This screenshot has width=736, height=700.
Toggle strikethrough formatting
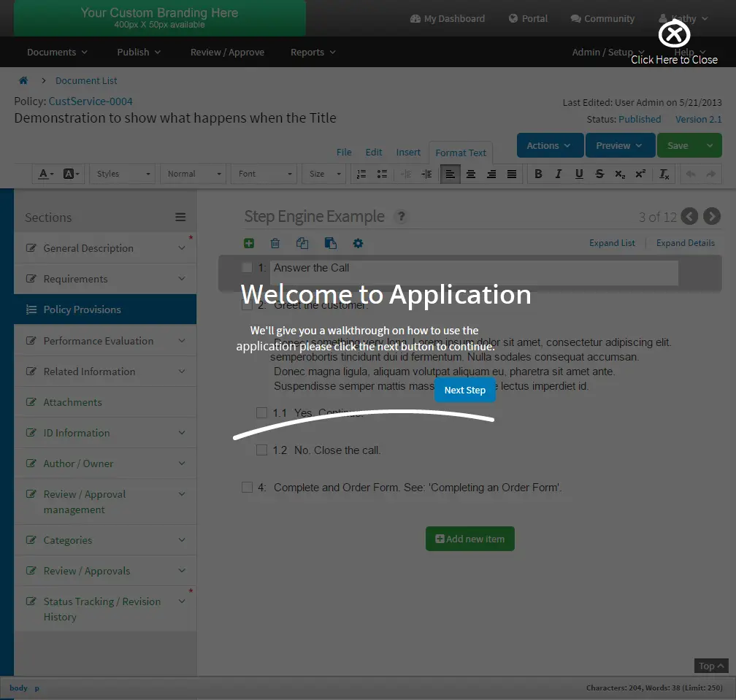[599, 174]
